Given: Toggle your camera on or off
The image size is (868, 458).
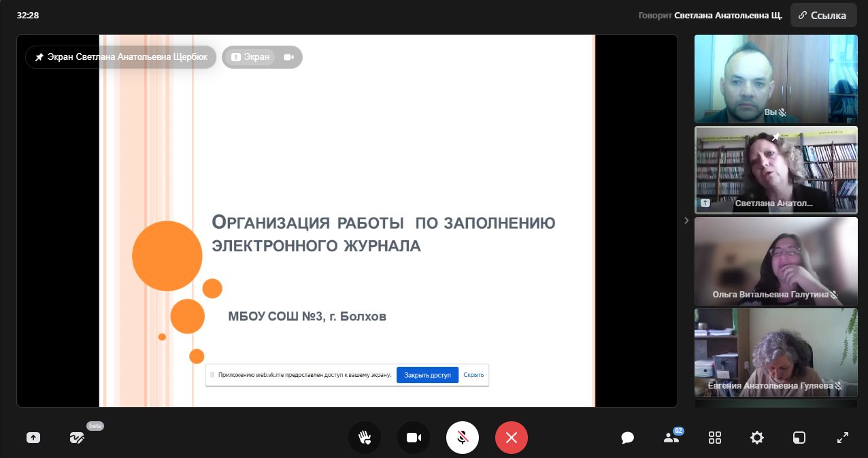Looking at the screenshot, I should tap(414, 438).
